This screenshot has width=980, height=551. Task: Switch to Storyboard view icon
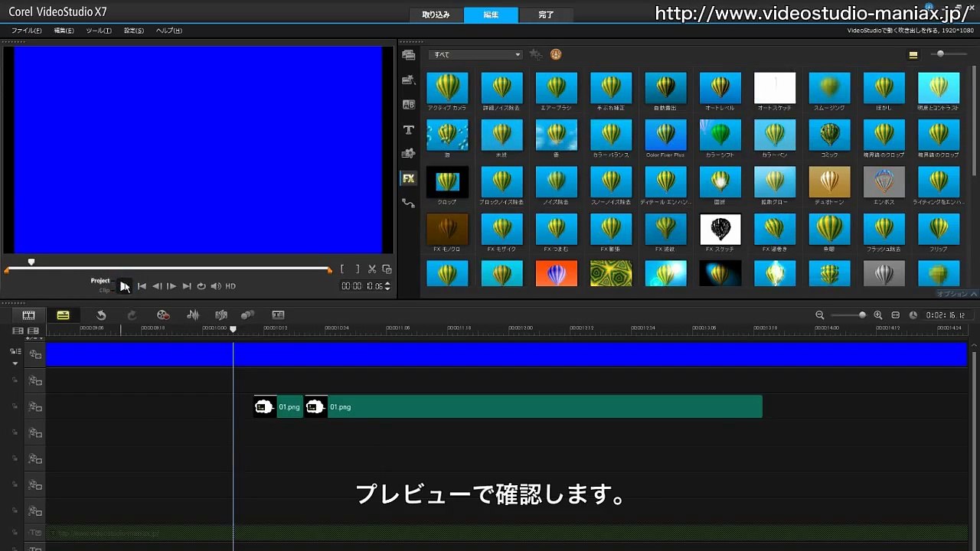pos(28,315)
